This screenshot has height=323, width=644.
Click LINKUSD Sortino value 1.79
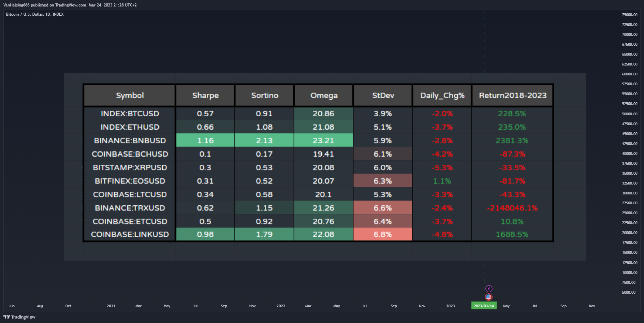264,234
